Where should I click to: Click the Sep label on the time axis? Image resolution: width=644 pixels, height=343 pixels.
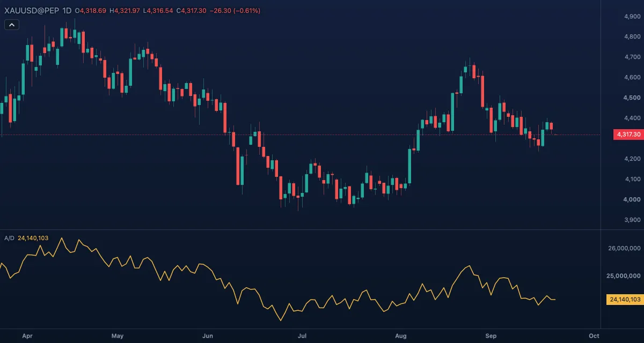[x=491, y=336]
